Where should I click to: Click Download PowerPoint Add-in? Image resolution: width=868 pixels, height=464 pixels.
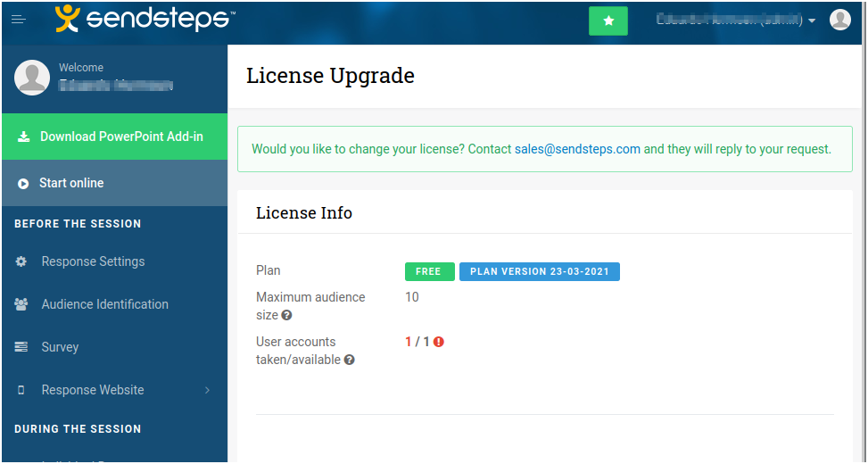[114, 137]
